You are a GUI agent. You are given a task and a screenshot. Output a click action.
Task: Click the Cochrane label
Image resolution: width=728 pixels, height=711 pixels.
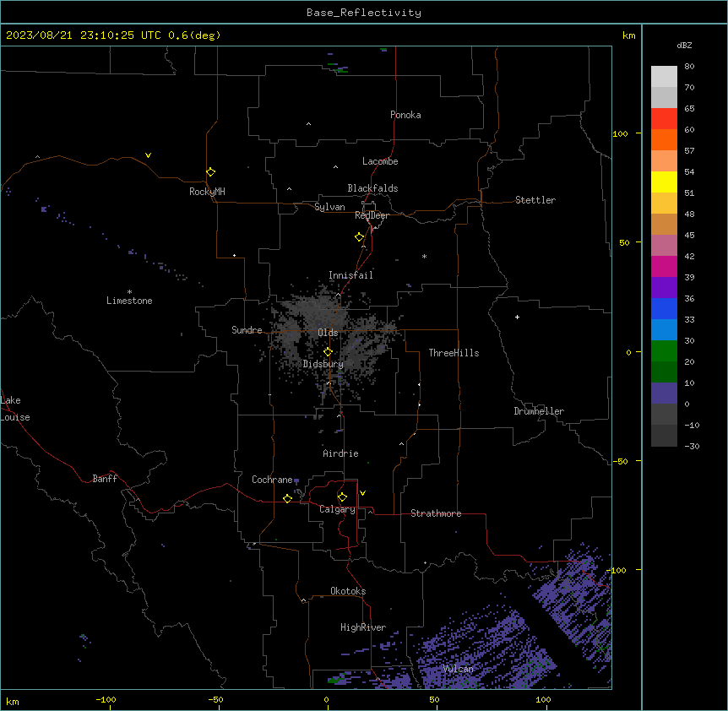[272, 480]
